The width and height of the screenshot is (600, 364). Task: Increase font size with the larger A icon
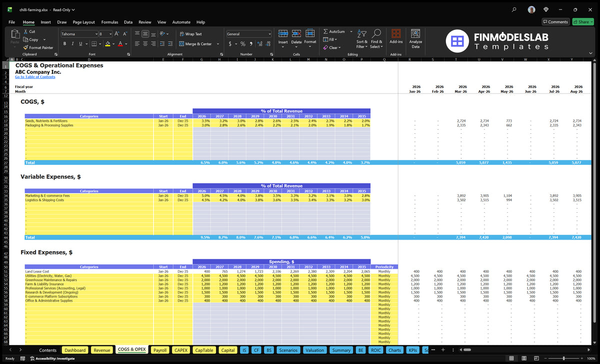tap(117, 34)
